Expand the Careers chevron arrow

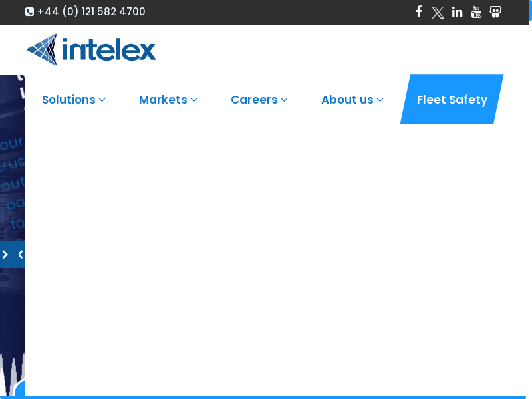click(285, 100)
